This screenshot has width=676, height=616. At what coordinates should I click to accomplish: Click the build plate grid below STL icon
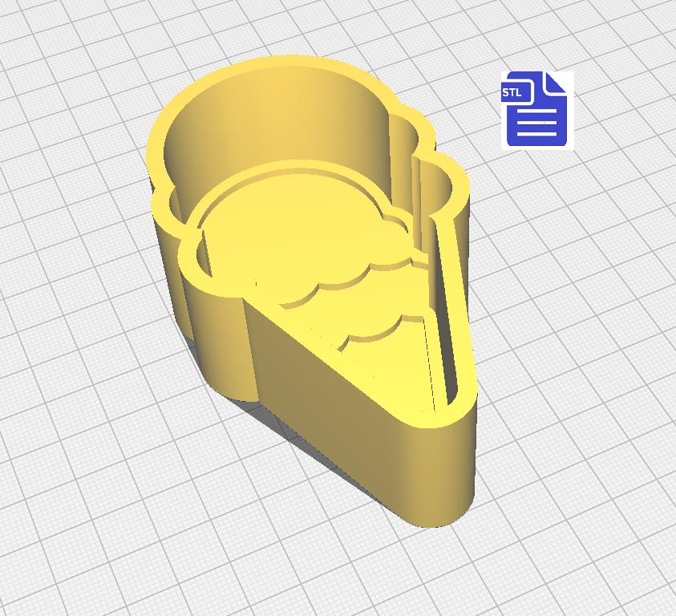click(545, 225)
